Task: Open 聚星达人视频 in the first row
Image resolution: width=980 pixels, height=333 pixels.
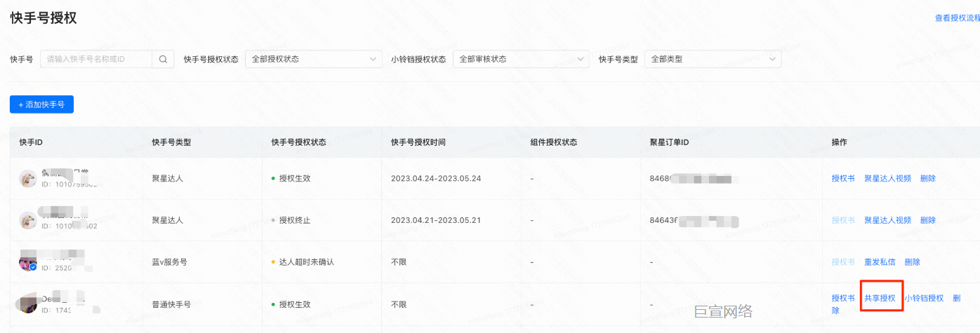Action: coord(887,179)
